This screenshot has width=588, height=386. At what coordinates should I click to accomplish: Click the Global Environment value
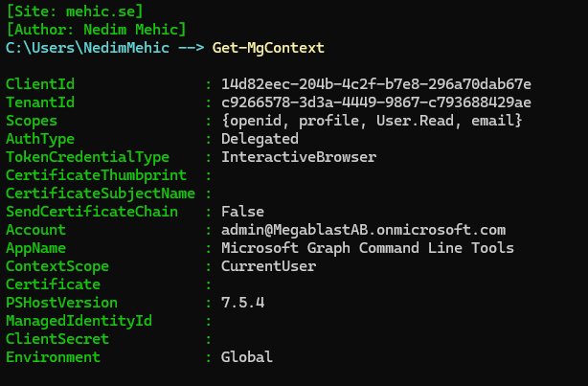pos(247,357)
